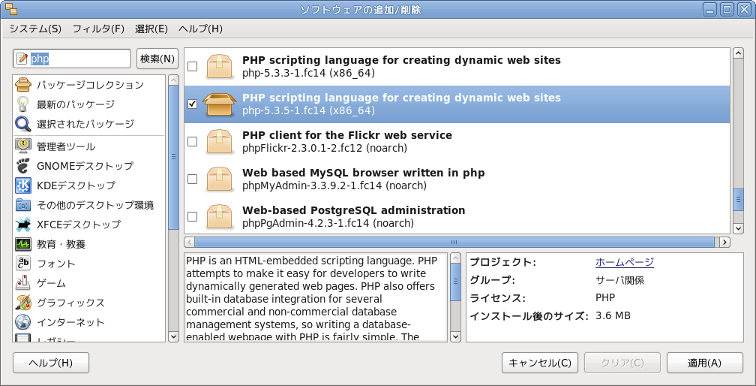Click the ヘルプ(H) button at bottom

[x=51, y=363]
